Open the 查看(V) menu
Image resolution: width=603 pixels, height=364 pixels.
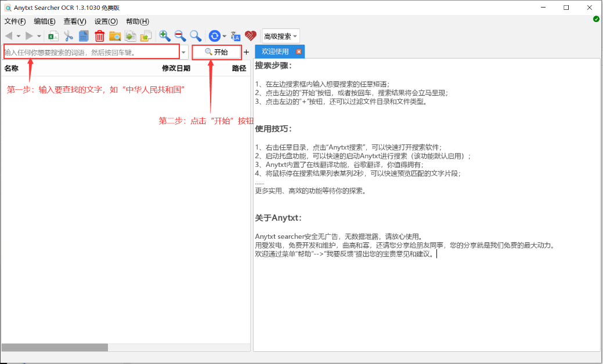tap(75, 21)
